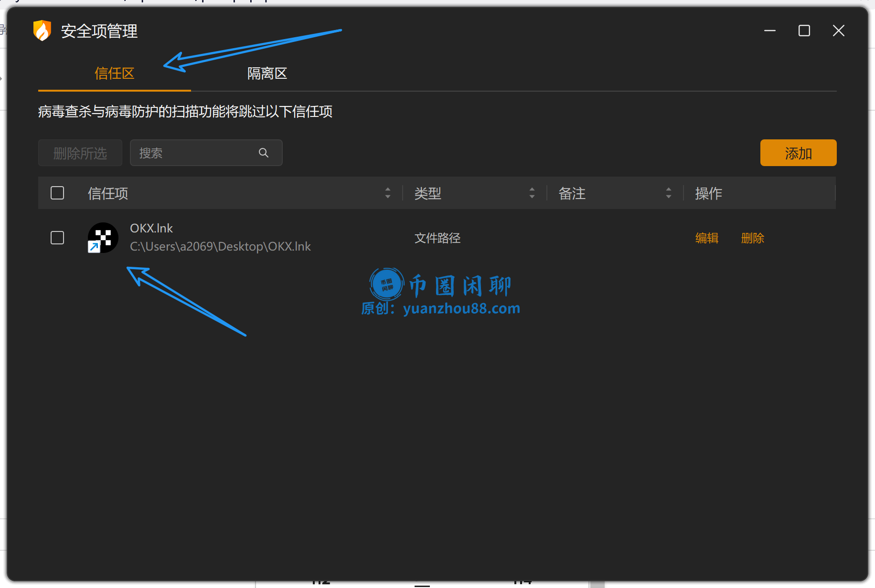The width and height of the screenshot is (875, 588).
Task: Sort by the 类型 column arrows
Action: click(x=532, y=193)
